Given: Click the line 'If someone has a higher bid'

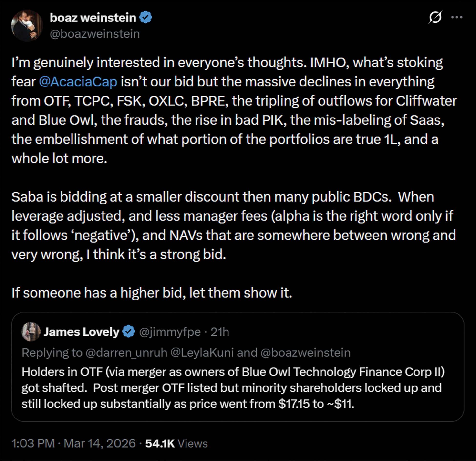Looking at the screenshot, I should tap(152, 293).
